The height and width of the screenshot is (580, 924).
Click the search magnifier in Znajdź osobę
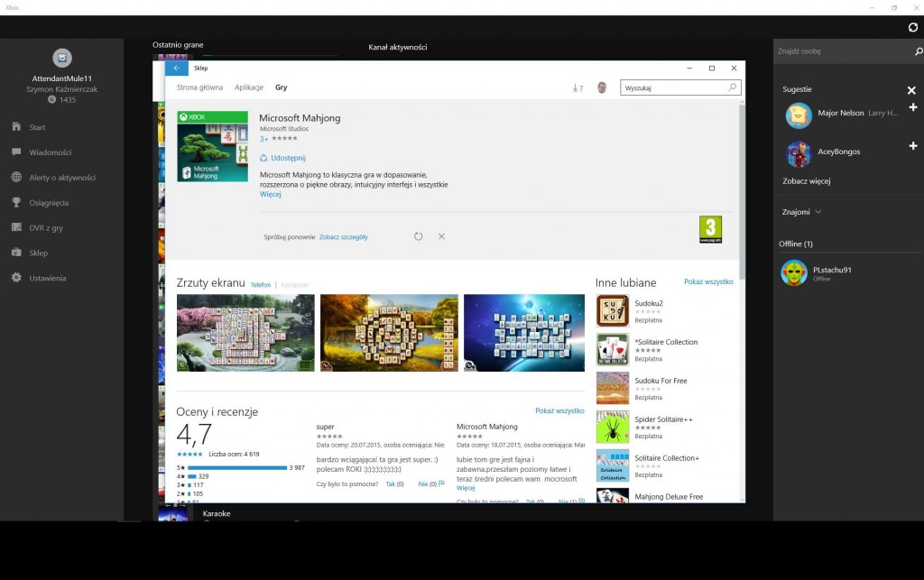pos(918,51)
